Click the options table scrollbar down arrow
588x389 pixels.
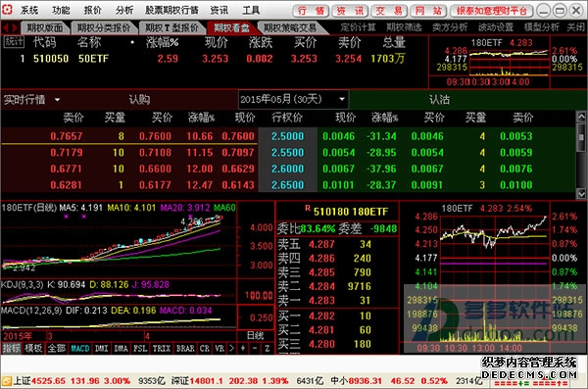(581, 194)
